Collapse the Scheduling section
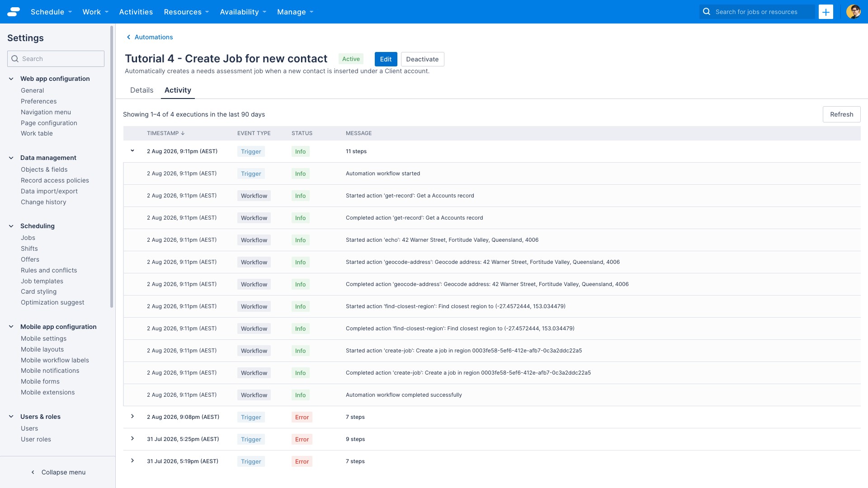The width and height of the screenshot is (868, 488). pos(11,226)
